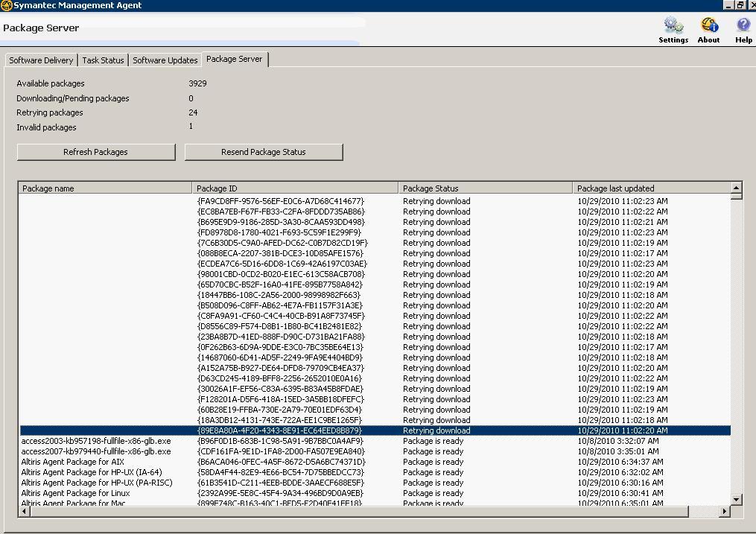
Task: Select row with ID {B695E9D9-9186-285D-3A30-8CAA593DD498}
Action: click(375, 222)
